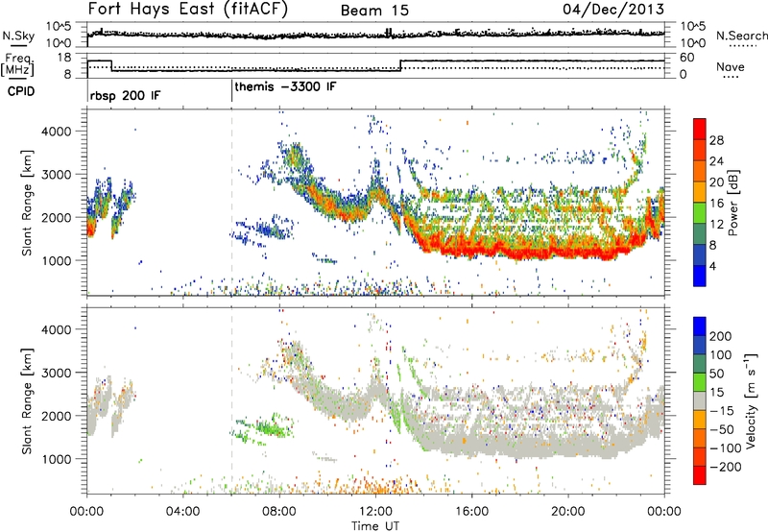Click the '28' value on Power scale
This screenshot has width=768, height=532.
point(716,140)
